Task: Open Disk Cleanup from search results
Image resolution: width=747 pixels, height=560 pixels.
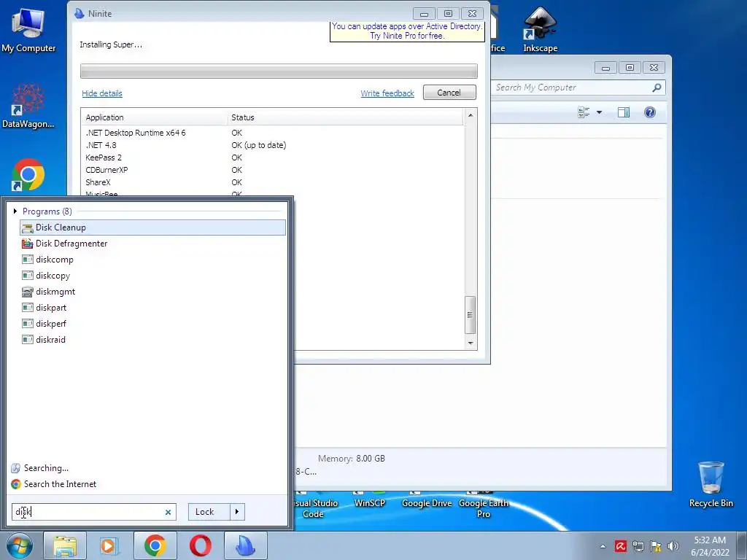Action: 152,227
